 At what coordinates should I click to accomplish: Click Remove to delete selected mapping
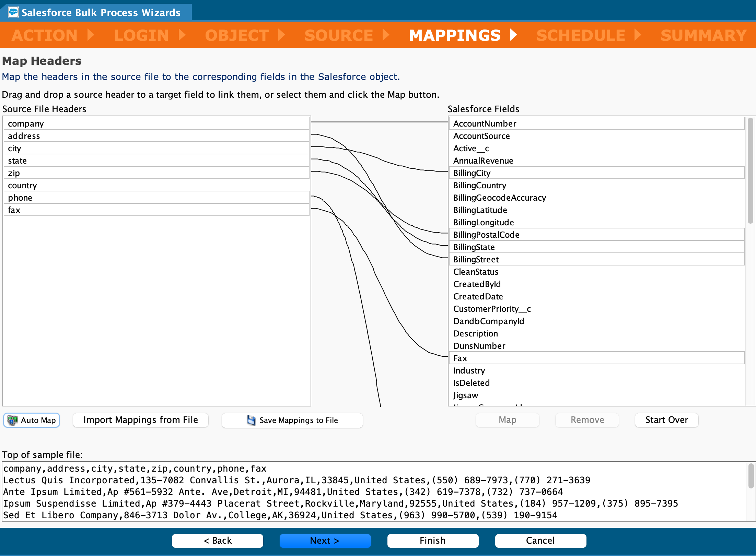(586, 420)
